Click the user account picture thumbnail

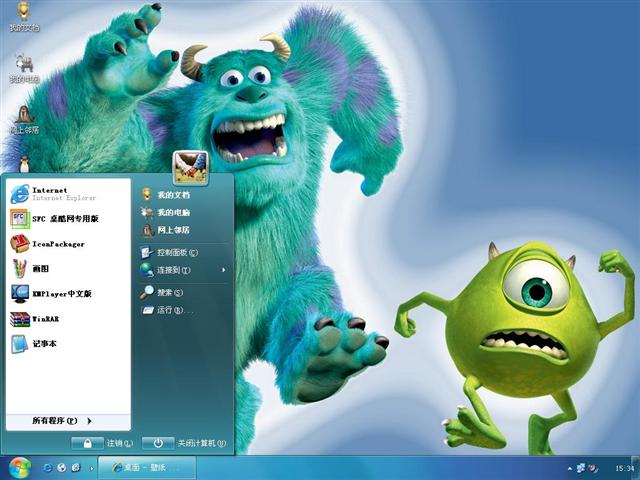click(190, 168)
